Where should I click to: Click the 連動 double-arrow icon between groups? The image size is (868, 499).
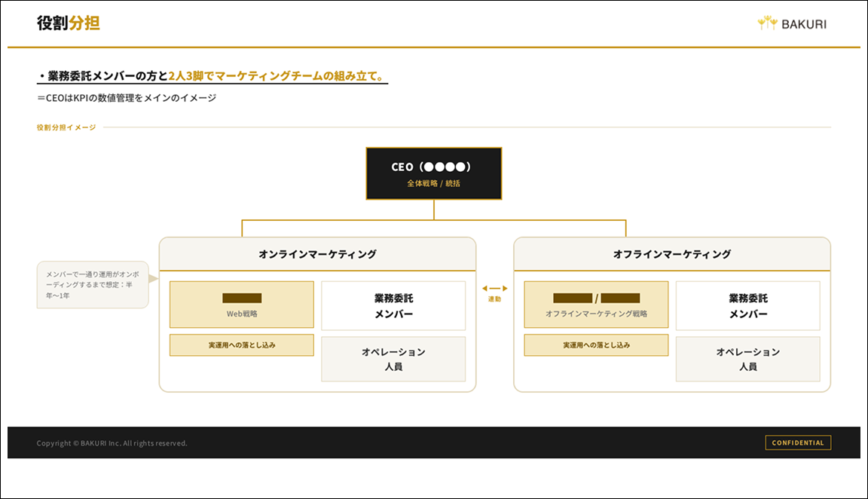494,289
